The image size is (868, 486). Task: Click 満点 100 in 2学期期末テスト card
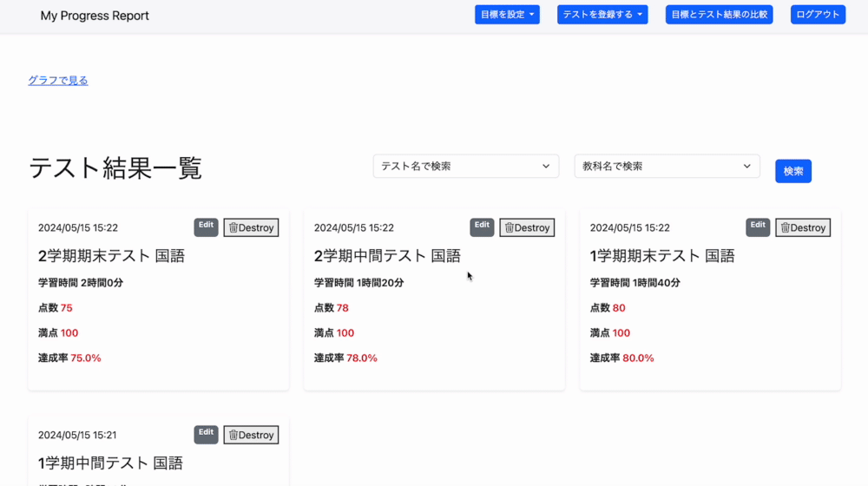pos(58,333)
